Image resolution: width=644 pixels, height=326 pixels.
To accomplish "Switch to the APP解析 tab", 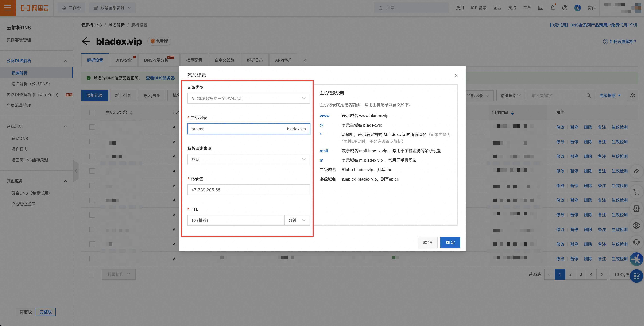I will coord(283,60).
